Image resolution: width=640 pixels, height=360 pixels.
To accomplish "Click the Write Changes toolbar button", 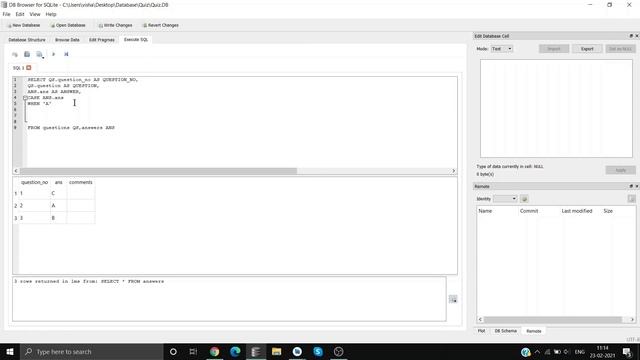I will 116,25.
